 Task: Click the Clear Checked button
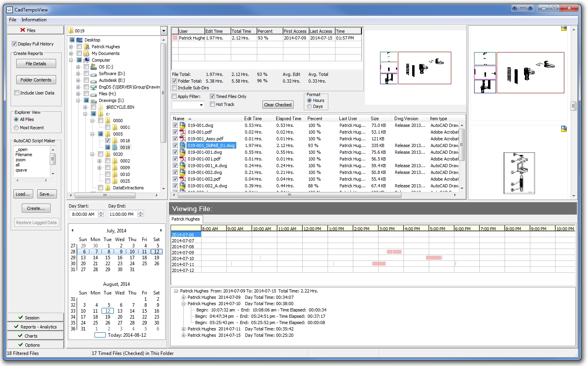click(278, 105)
